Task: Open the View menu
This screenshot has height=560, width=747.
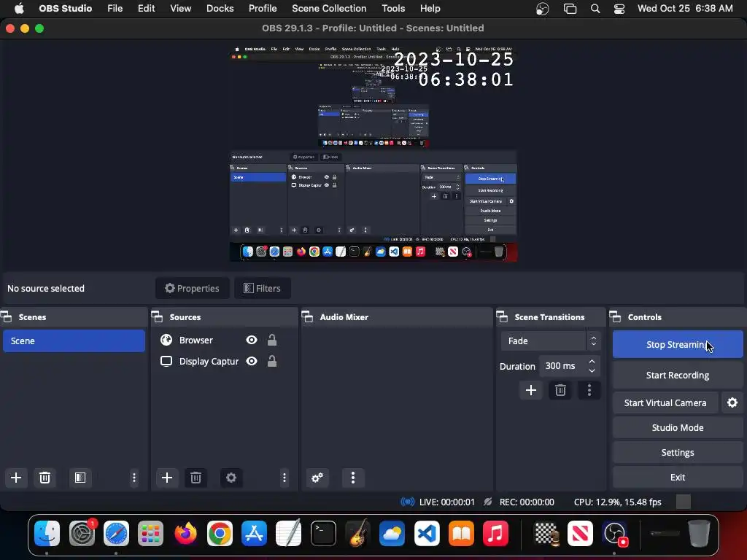Action: 181,9
